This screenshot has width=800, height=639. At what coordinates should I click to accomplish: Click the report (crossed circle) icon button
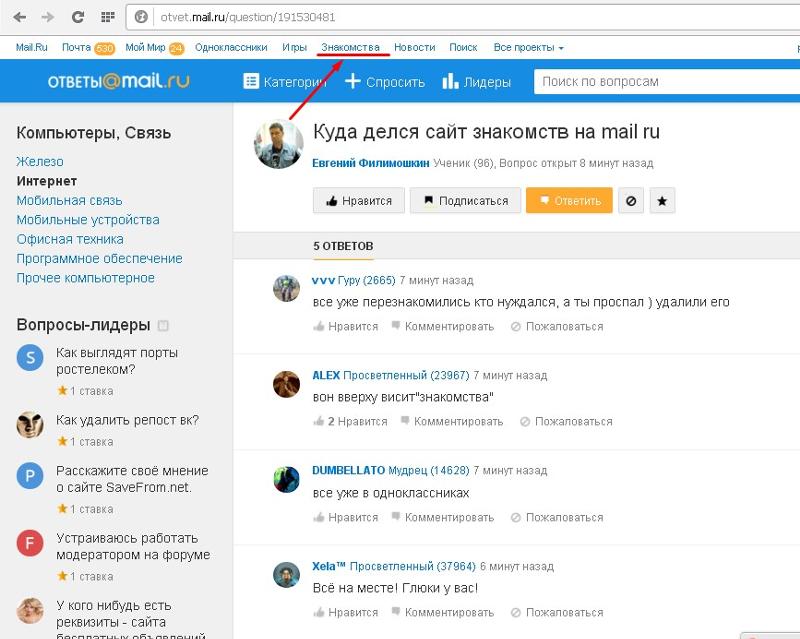tap(631, 201)
